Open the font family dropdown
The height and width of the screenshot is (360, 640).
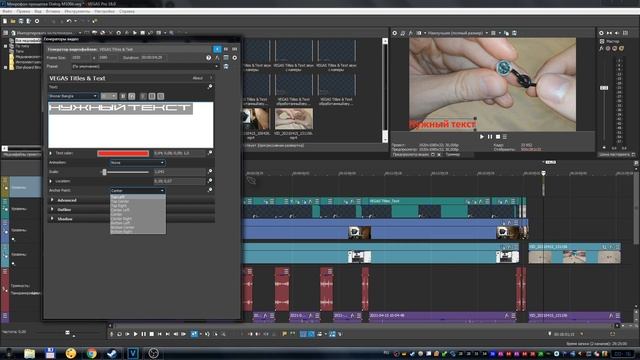coord(73,96)
